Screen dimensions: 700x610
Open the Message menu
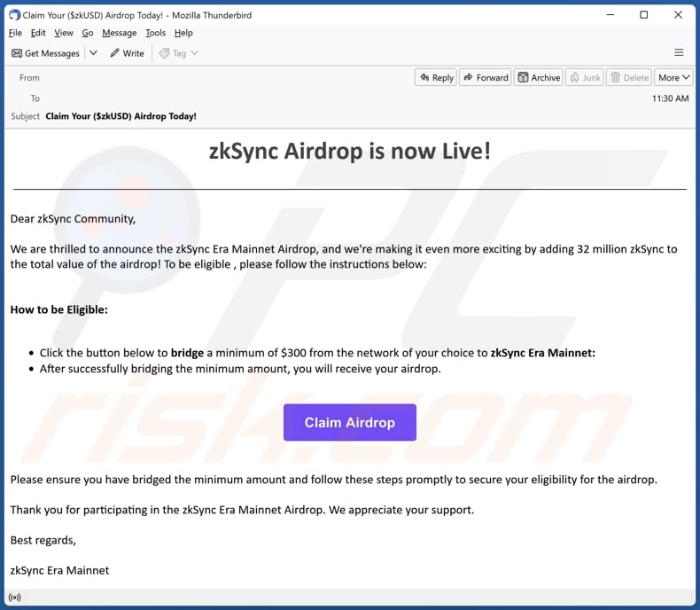(119, 33)
